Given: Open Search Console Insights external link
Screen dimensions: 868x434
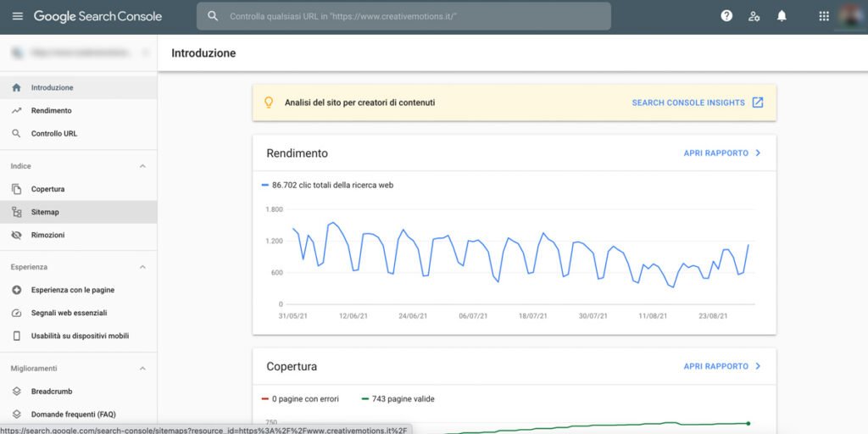Looking at the screenshot, I should click(x=698, y=103).
